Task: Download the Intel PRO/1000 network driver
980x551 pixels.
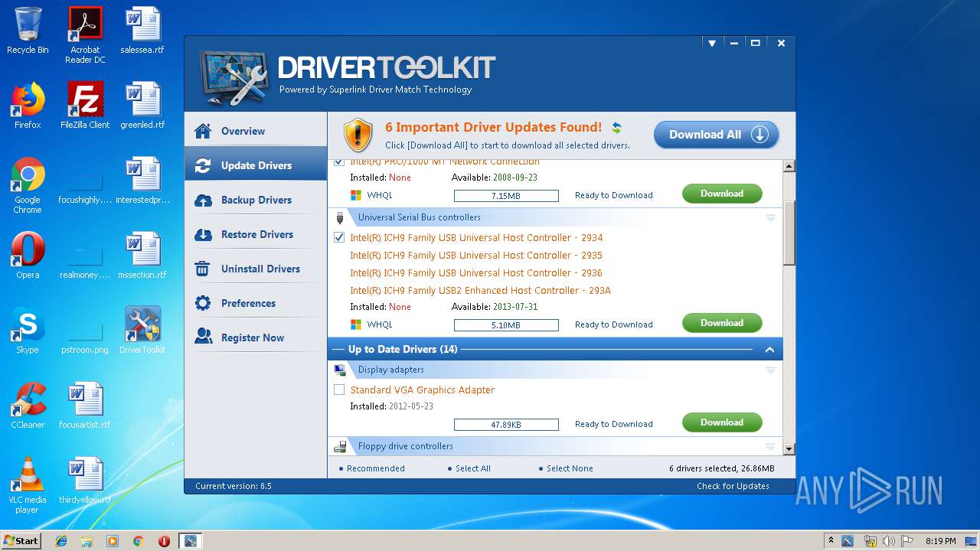Action: (722, 194)
